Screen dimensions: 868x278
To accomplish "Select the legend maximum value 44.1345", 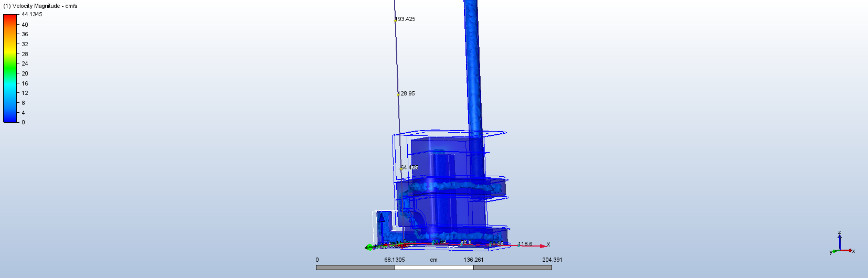I will [32, 14].
